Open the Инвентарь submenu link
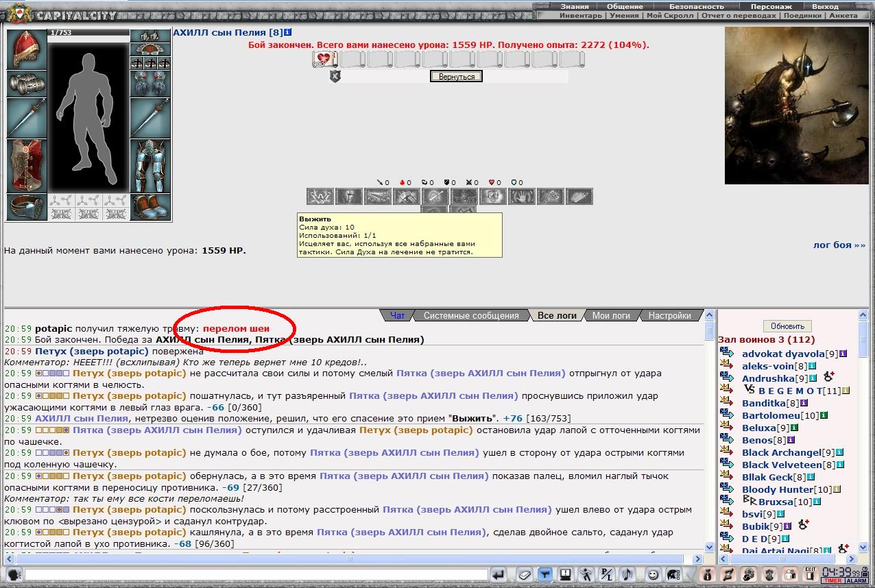 [x=580, y=15]
